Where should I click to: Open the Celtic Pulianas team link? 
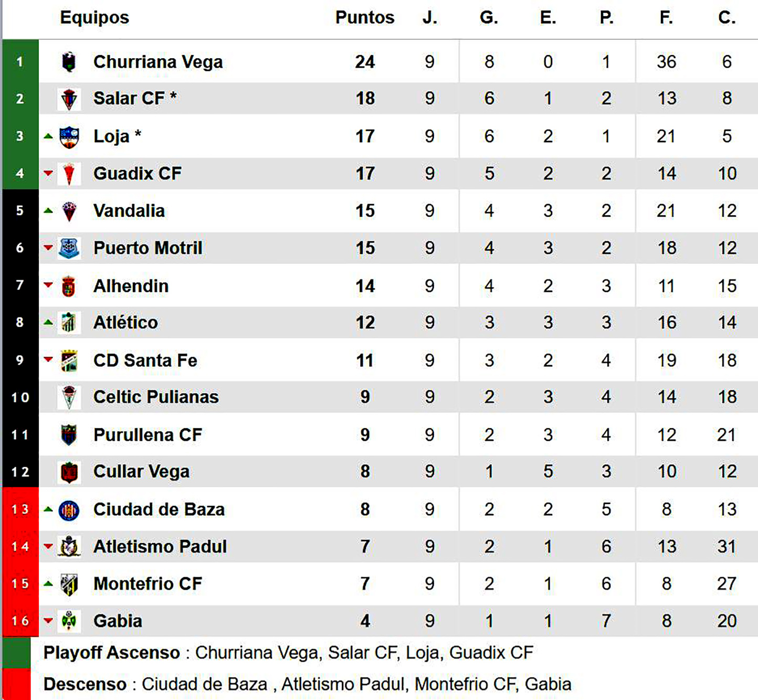[x=156, y=397]
